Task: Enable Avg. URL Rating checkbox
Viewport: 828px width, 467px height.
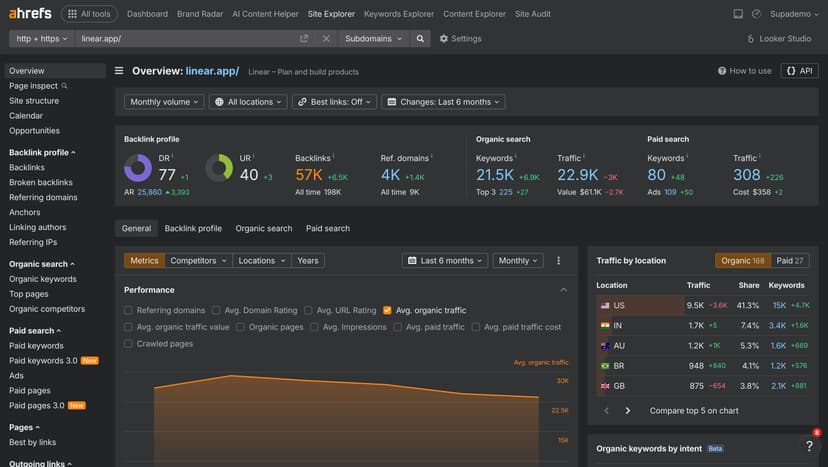Action: 308,310
